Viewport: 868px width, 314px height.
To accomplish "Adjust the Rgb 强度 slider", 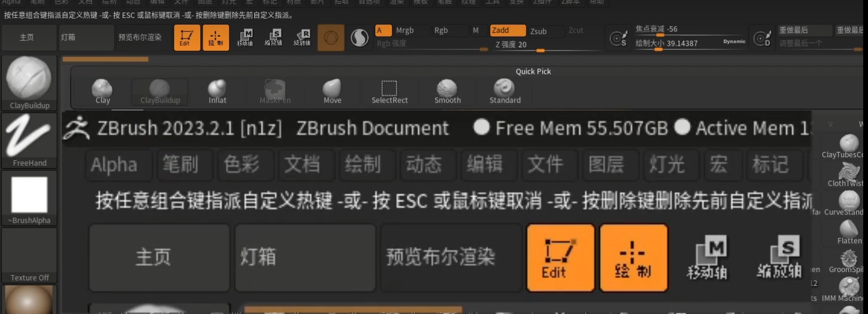I will (431, 44).
